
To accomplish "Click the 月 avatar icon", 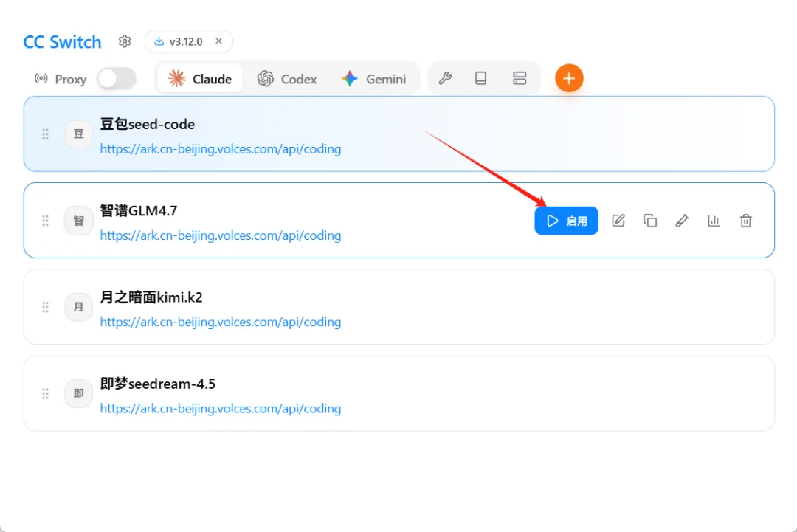I will click(x=79, y=307).
